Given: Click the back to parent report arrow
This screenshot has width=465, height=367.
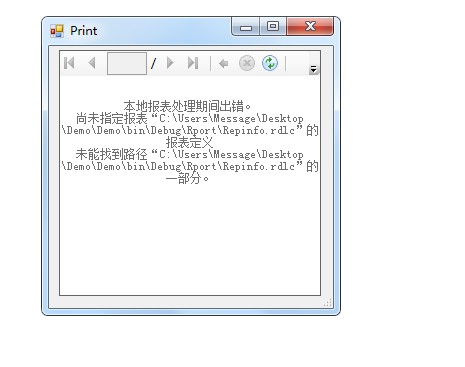Looking at the screenshot, I should click(223, 63).
